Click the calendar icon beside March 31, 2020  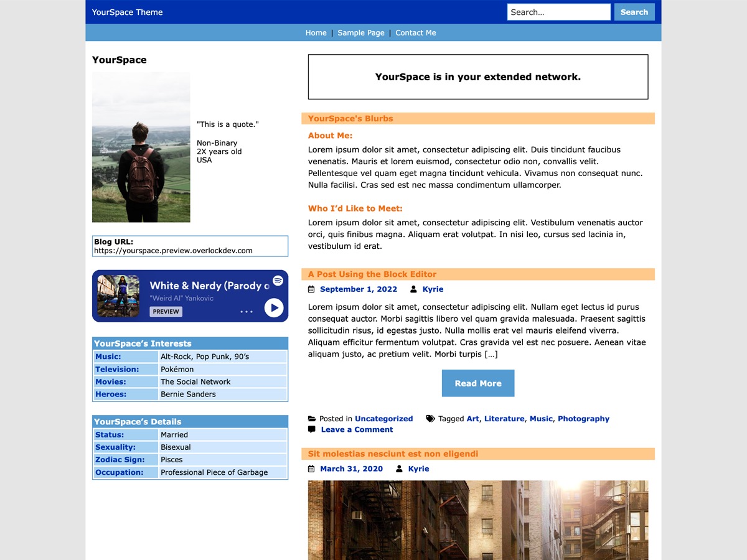click(x=311, y=469)
